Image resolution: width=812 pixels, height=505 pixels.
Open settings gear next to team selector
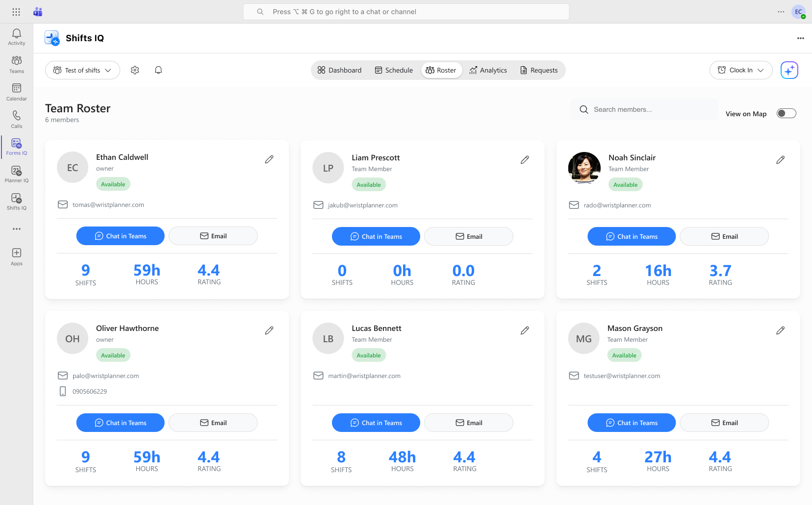coord(135,70)
